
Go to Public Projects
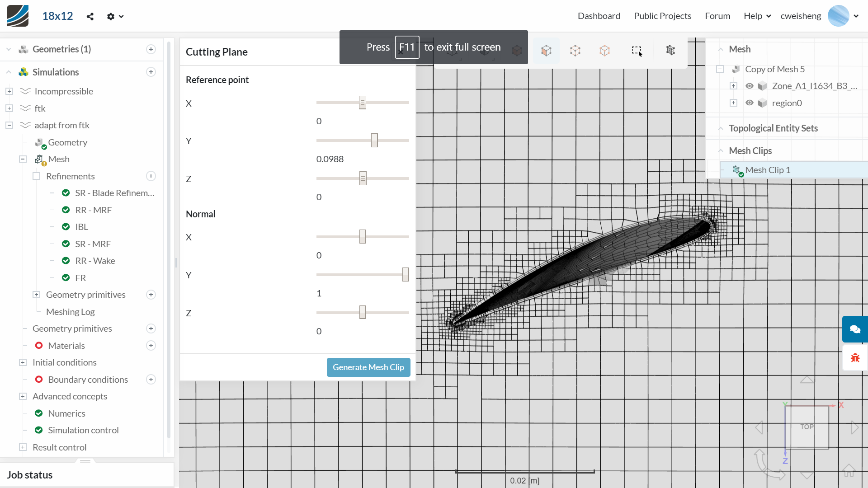point(662,16)
